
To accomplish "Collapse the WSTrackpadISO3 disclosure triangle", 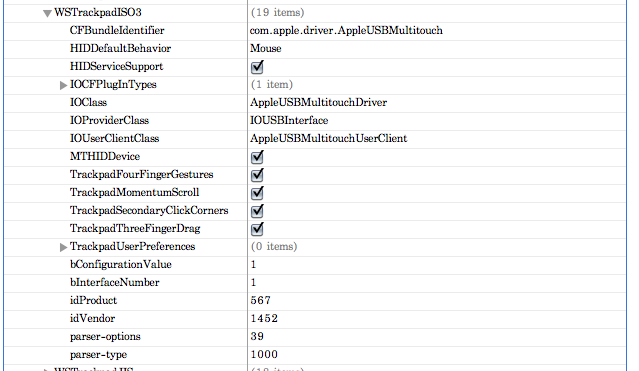I will pyautogui.click(x=47, y=13).
